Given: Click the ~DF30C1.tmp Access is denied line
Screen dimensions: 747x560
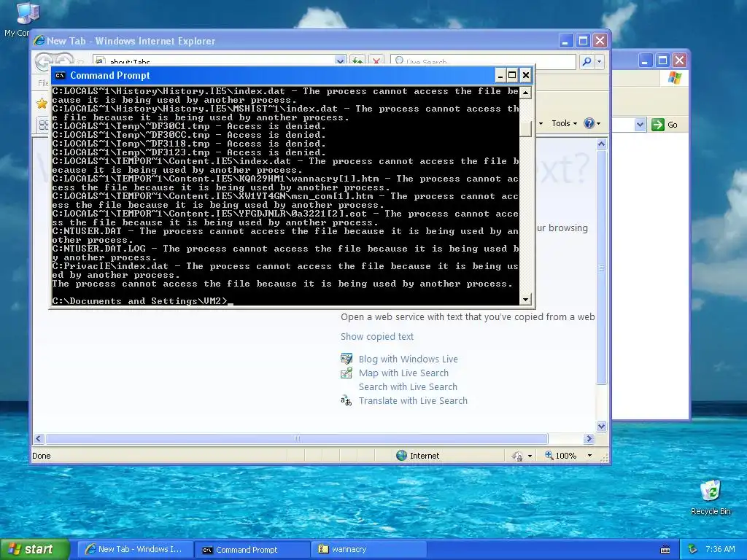Looking at the screenshot, I should tap(189, 126).
